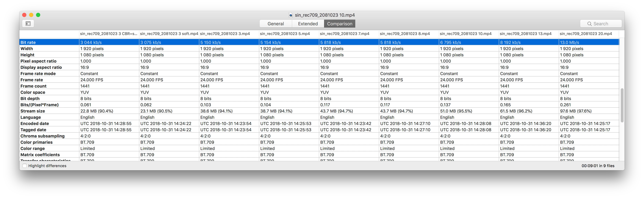The height and width of the screenshot is (198, 644).
Task: Click the Stream size row label
Action: pos(33,111)
